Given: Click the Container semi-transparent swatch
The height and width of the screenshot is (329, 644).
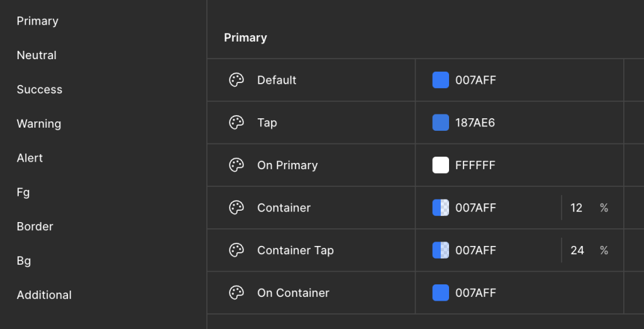Looking at the screenshot, I should coord(441,208).
